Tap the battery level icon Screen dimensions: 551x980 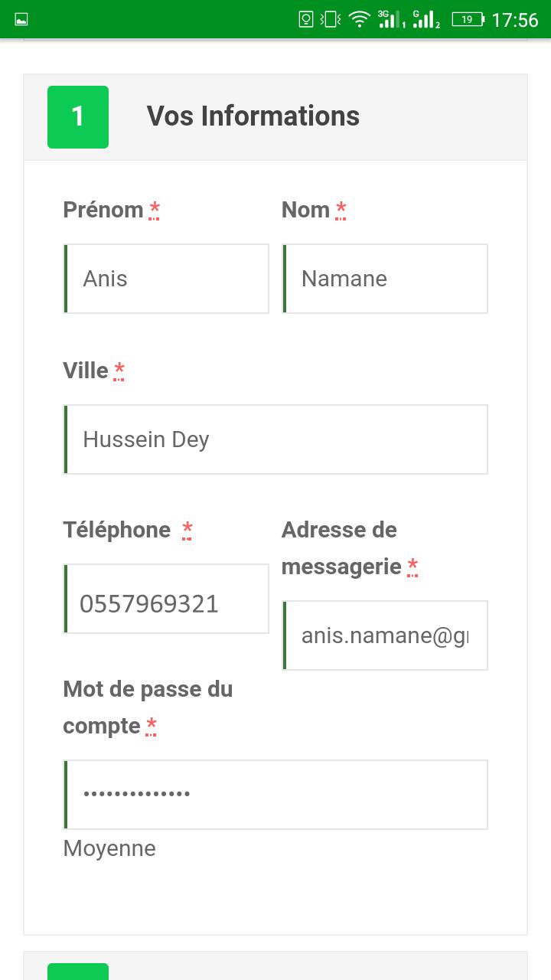(468, 20)
